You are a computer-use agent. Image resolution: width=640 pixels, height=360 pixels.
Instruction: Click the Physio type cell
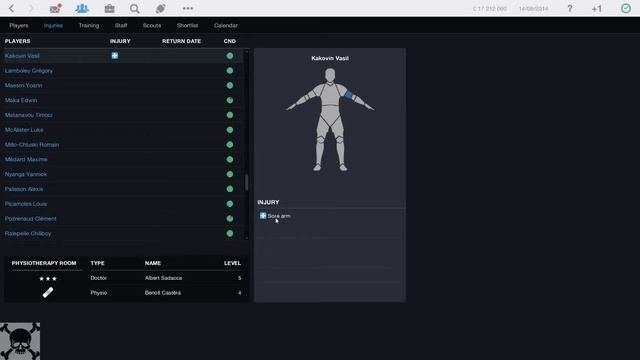point(98,293)
